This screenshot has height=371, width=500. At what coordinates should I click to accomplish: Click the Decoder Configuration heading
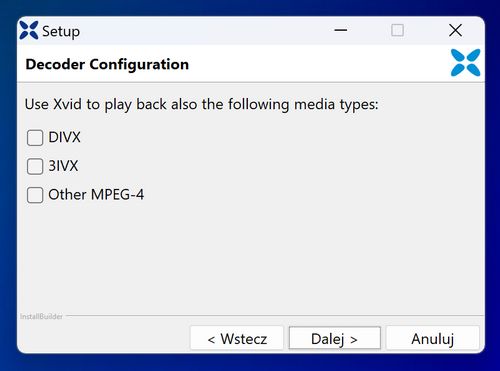[107, 64]
